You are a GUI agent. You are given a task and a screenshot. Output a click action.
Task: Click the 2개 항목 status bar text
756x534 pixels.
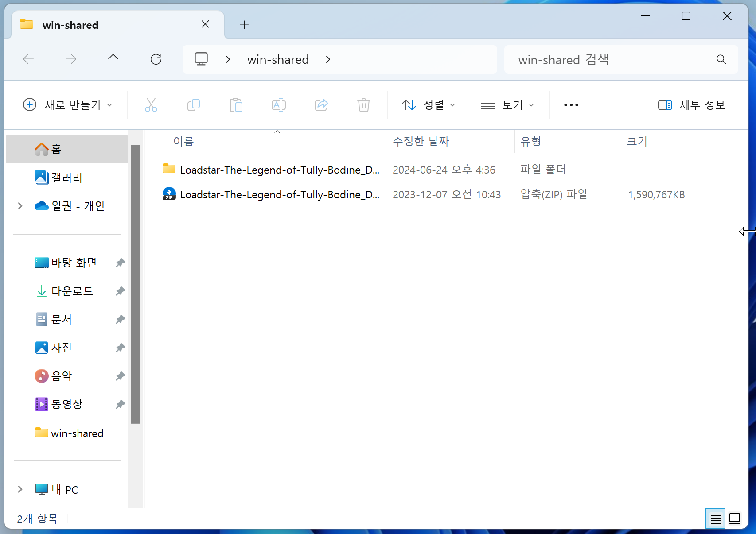click(x=37, y=519)
